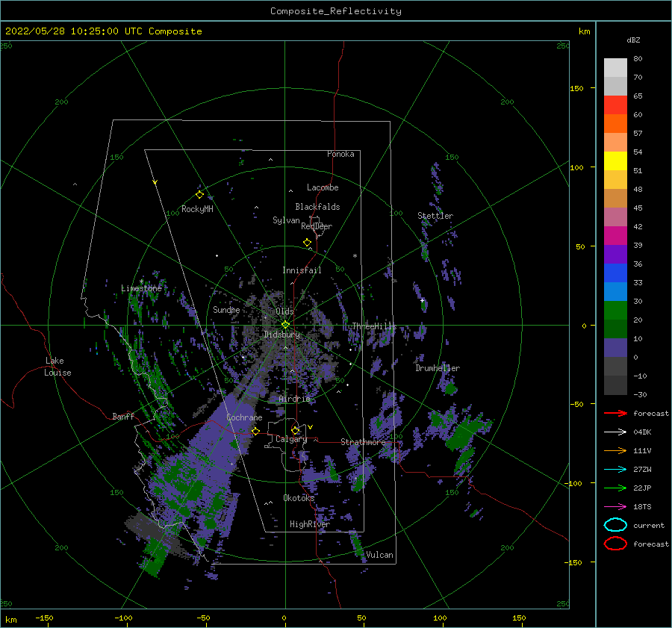Click the cyan 27ZW arrow symbol
672x628 pixels.
tap(615, 470)
